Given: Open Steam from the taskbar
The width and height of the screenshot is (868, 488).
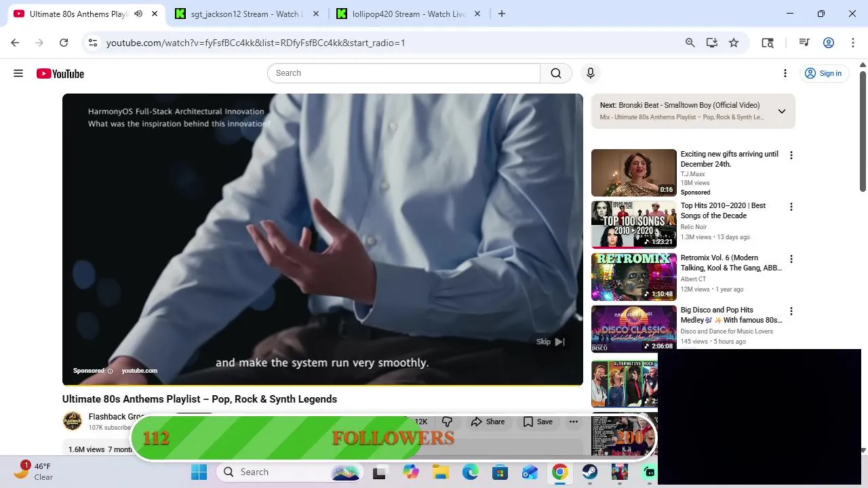Looking at the screenshot, I should click(x=589, y=472).
